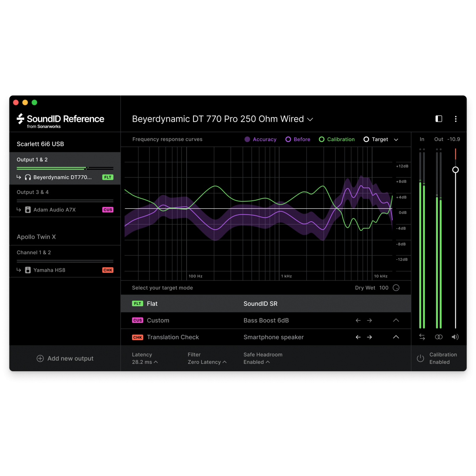Toggle Accuracy curve visibility
The image size is (476, 476).
(x=260, y=140)
